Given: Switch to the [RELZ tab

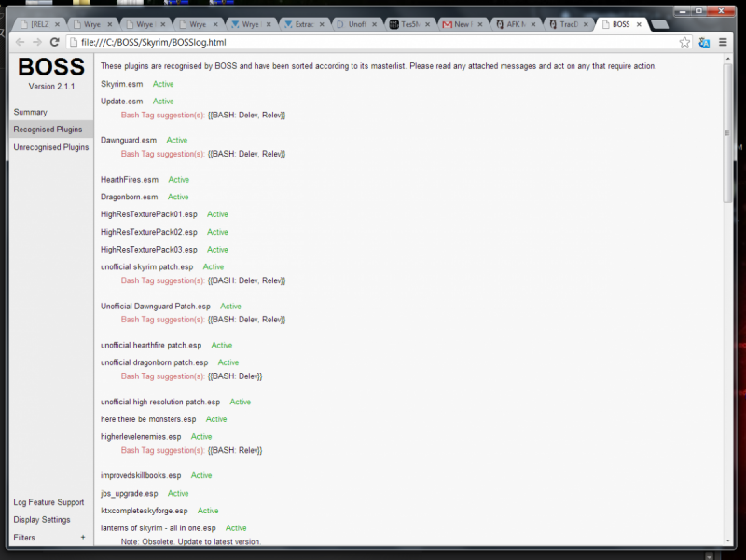Looking at the screenshot, I should coord(39,24).
